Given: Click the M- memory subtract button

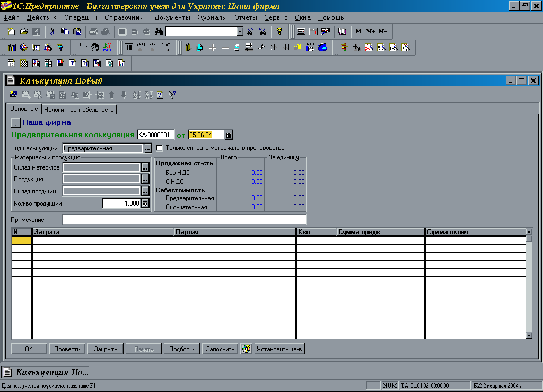Looking at the screenshot, I should [383, 31].
